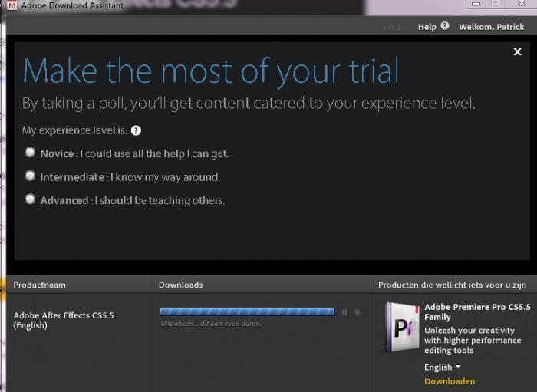Click Adobe Premiere Pro CS5.5 Family title
The image size is (537, 392).
click(477, 311)
